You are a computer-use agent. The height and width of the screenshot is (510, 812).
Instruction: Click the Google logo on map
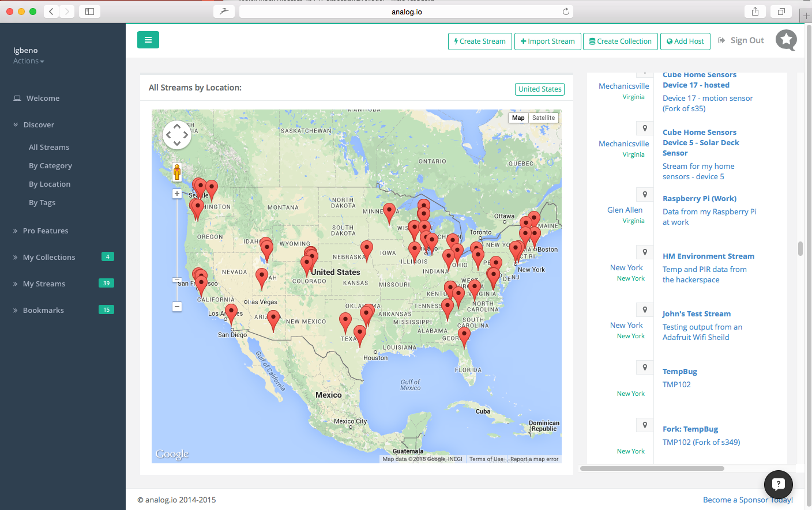pyautogui.click(x=172, y=454)
